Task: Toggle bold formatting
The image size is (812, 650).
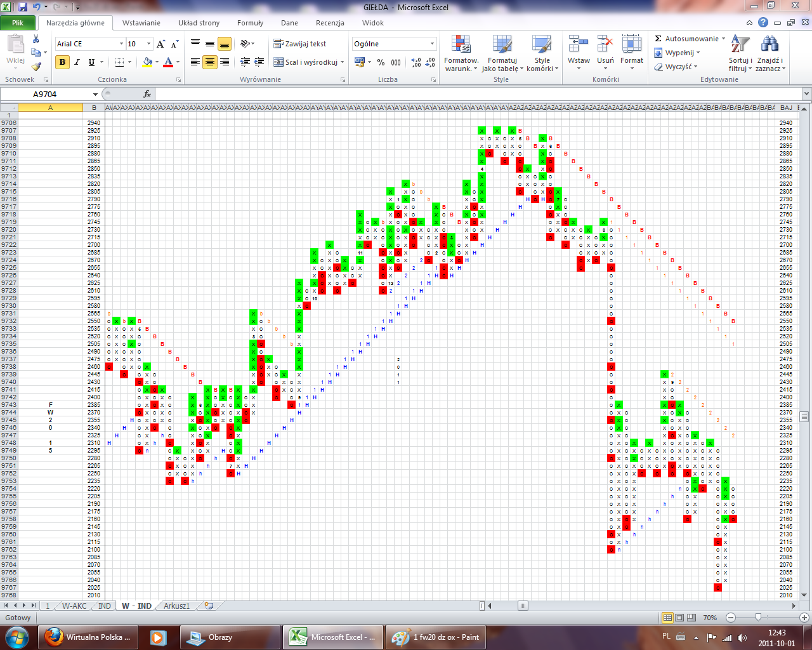Action: pyautogui.click(x=62, y=62)
